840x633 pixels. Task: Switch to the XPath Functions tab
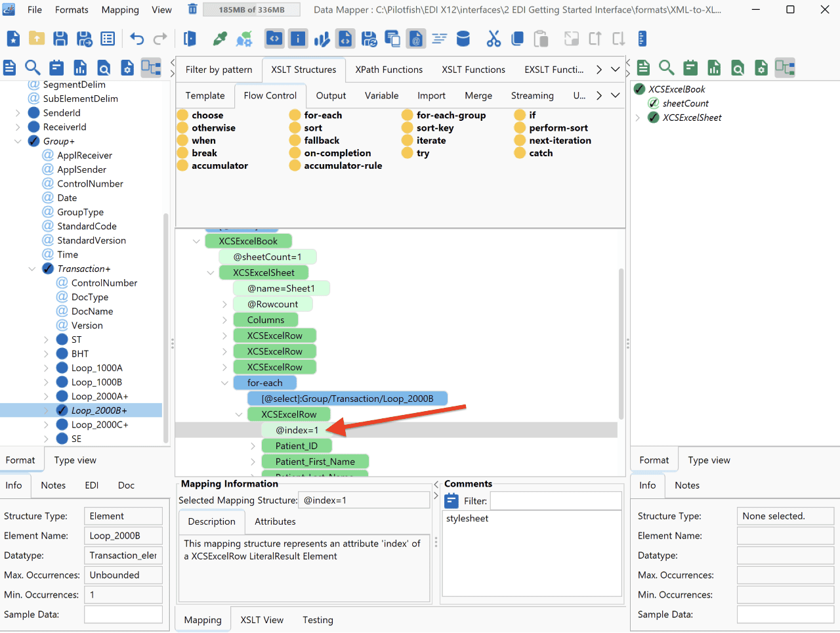[x=389, y=70]
